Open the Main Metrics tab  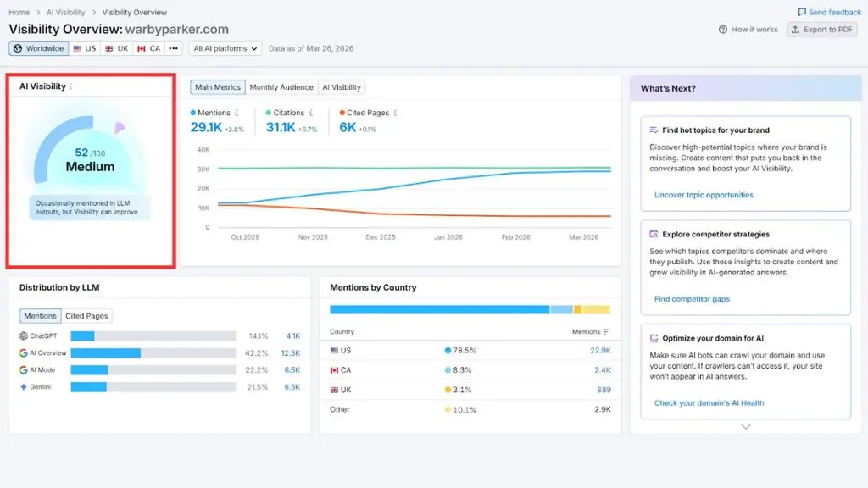(x=218, y=87)
